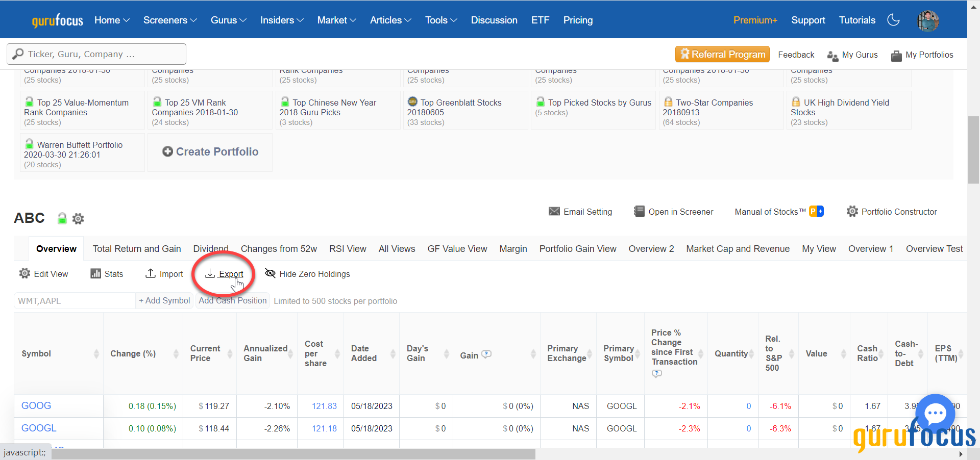Image resolution: width=980 pixels, height=460 pixels.
Task: Expand the Gurus menu
Action: pyautogui.click(x=228, y=20)
